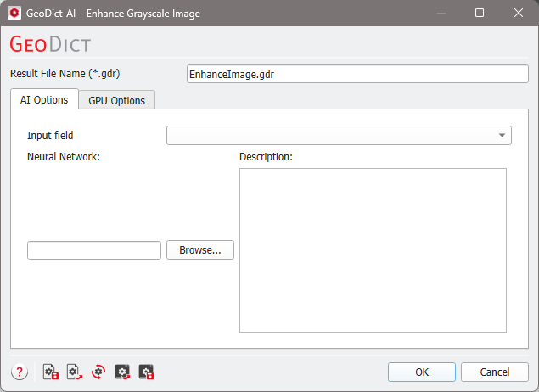The width and height of the screenshot is (539, 392).
Task: Minimize the GeoDict-AI dialog window
Action: [x=441, y=13]
